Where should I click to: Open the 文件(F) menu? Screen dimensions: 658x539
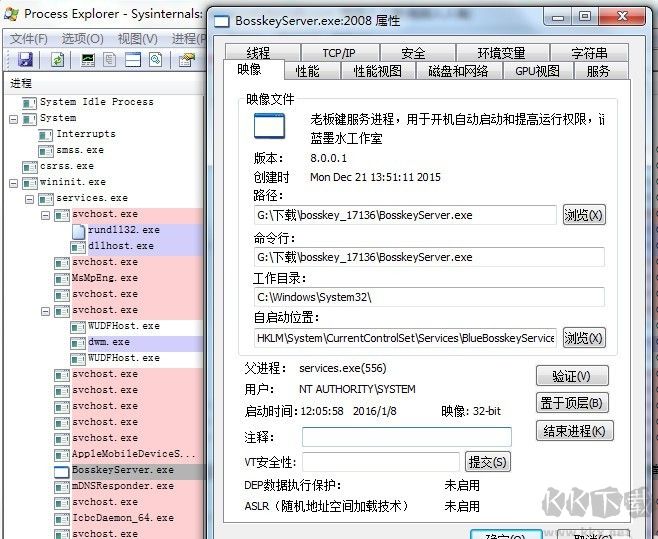click(x=29, y=39)
